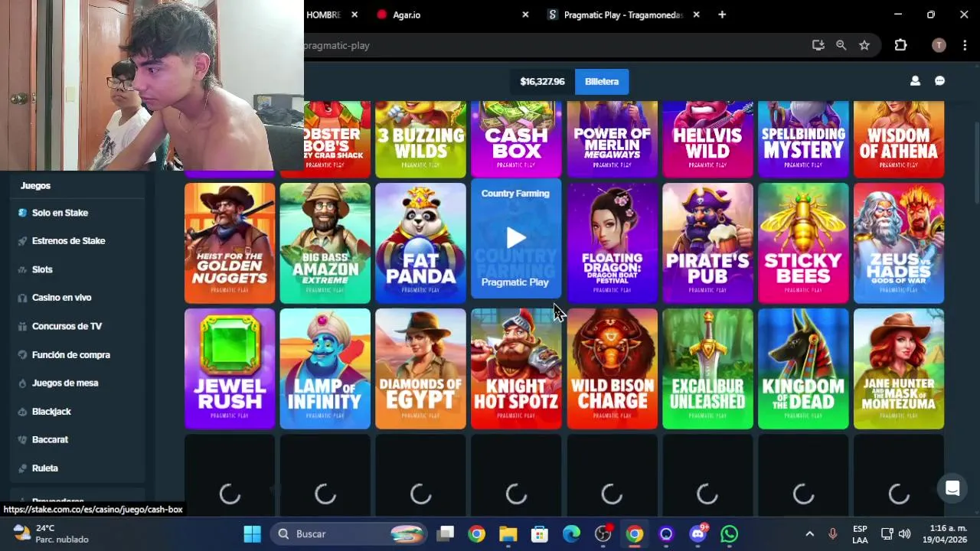Open the Lamp of Infinity game tile

tap(325, 369)
